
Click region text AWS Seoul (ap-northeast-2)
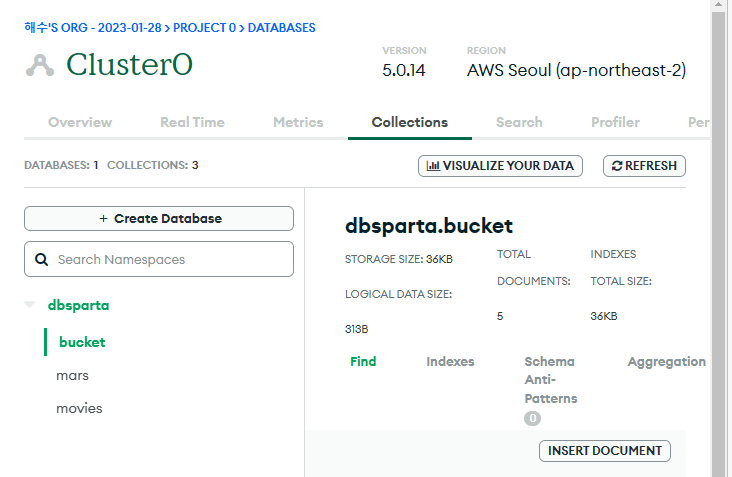(577, 70)
